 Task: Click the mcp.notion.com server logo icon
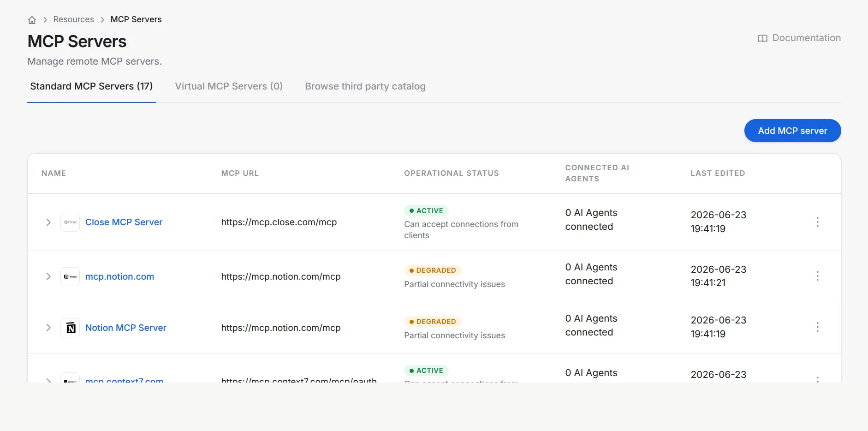tap(70, 276)
